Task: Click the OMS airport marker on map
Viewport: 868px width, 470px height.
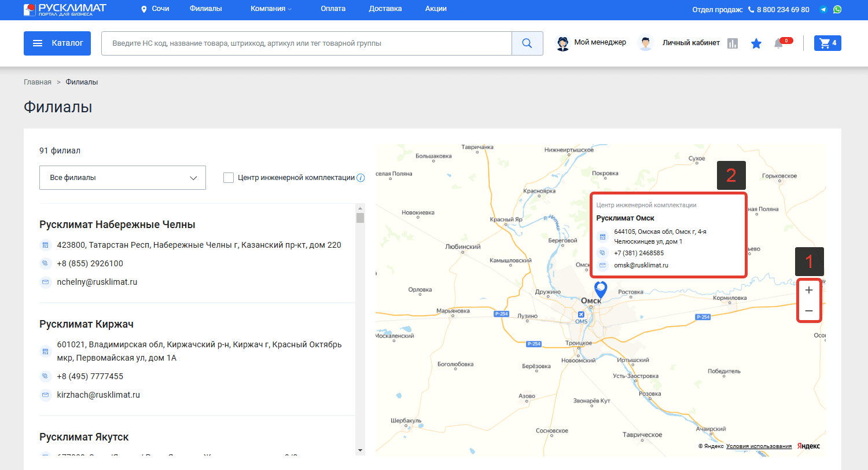Action: click(x=582, y=314)
